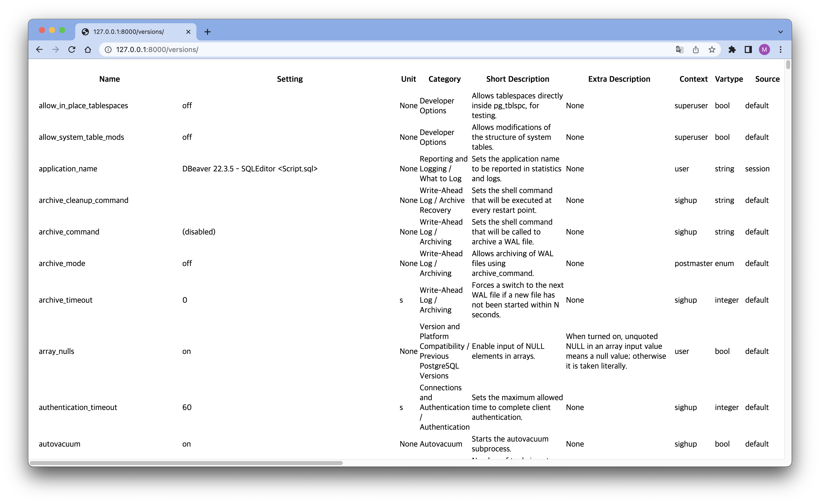The image size is (820, 504).
Task: Click allow_in_place_tablespaces row's superuser context
Action: point(691,106)
